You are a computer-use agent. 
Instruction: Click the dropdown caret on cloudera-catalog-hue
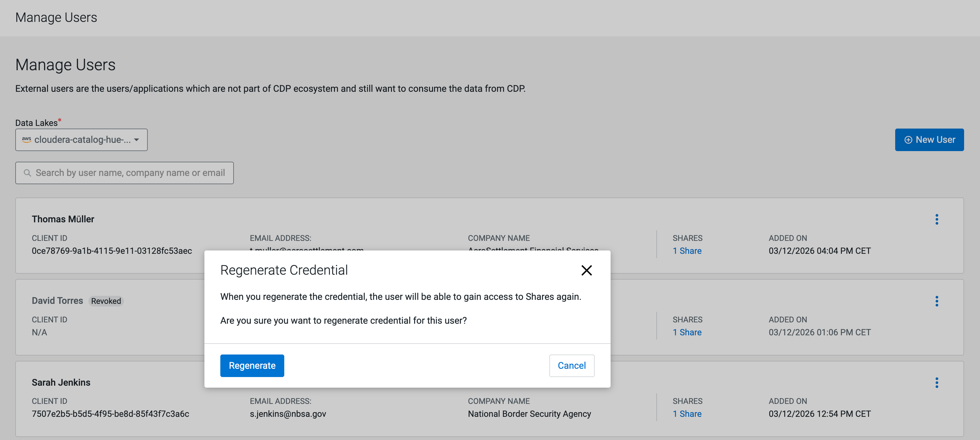click(136, 140)
